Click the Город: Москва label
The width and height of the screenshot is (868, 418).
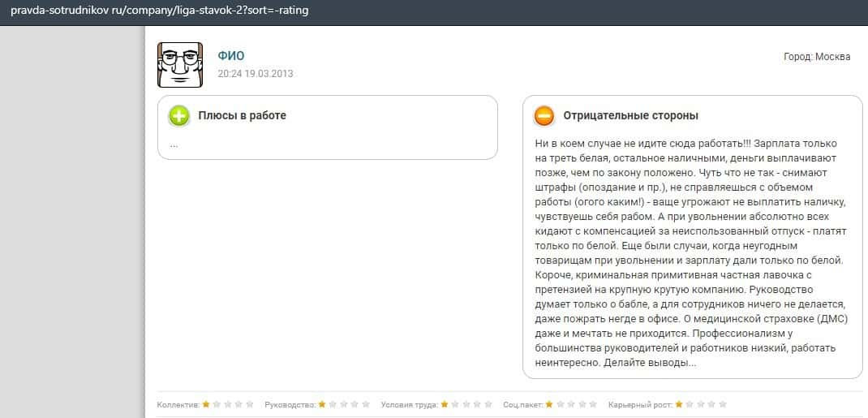click(816, 57)
